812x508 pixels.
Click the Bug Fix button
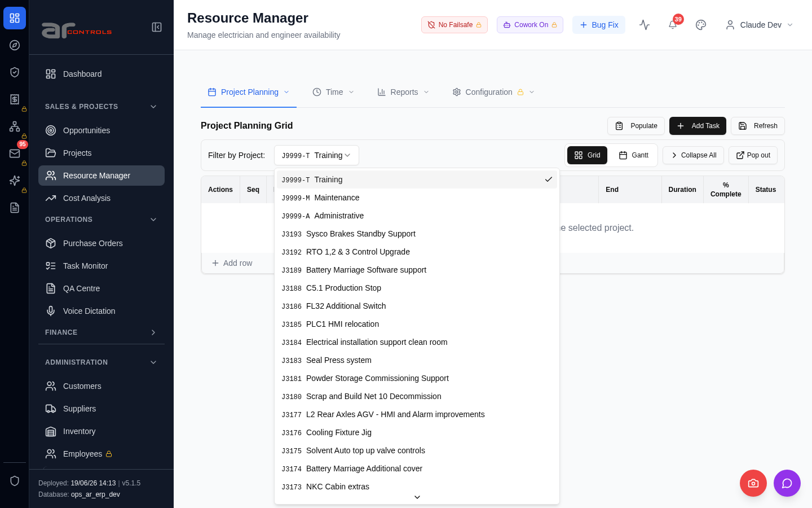point(599,25)
